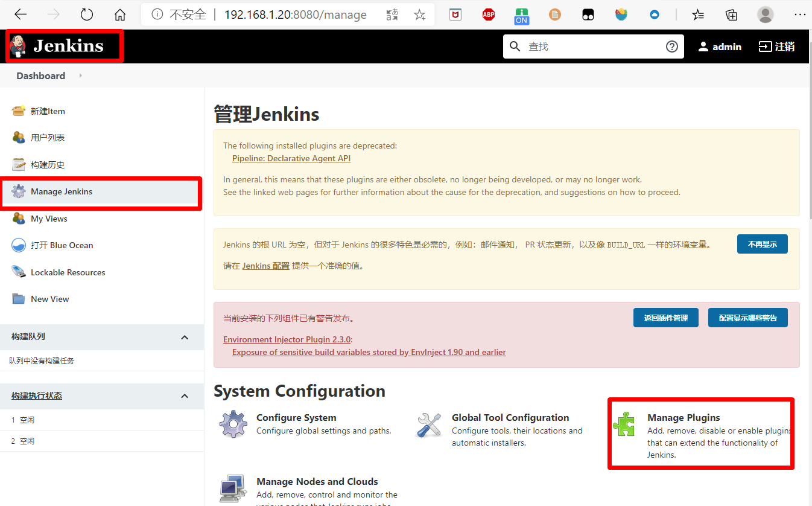Open the EnvInject exposure warning link
This screenshot has height=506, width=812.
coord(369,352)
